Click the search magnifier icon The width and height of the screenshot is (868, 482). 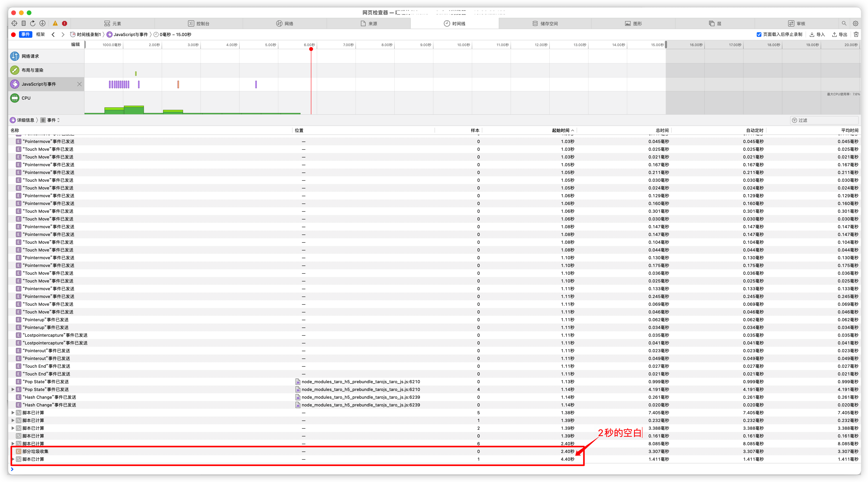point(844,23)
